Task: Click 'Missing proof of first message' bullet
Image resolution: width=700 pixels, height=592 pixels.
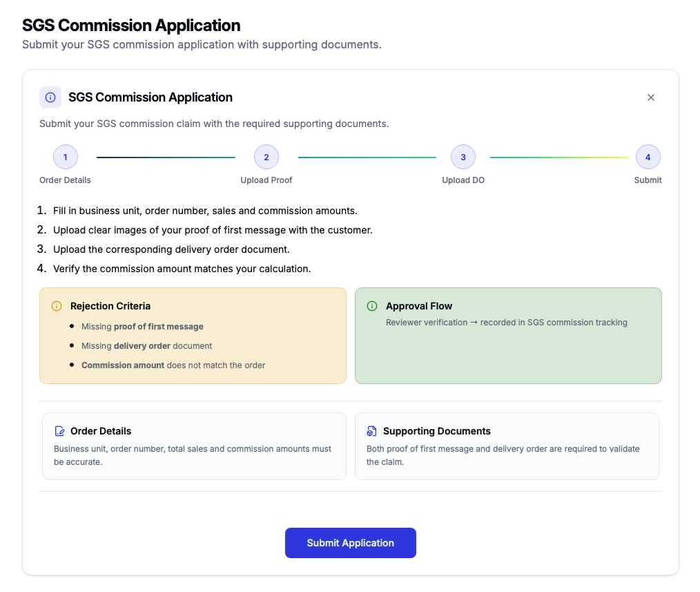Action: (x=142, y=327)
